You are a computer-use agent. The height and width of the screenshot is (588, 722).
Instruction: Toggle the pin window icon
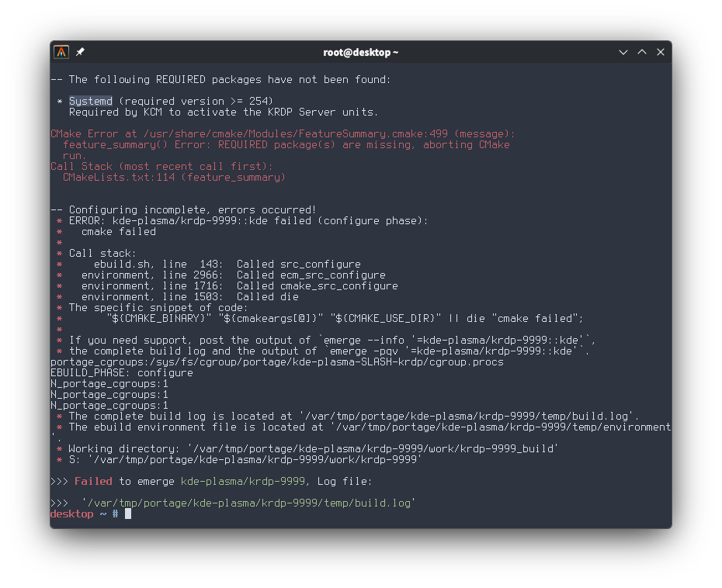point(80,52)
